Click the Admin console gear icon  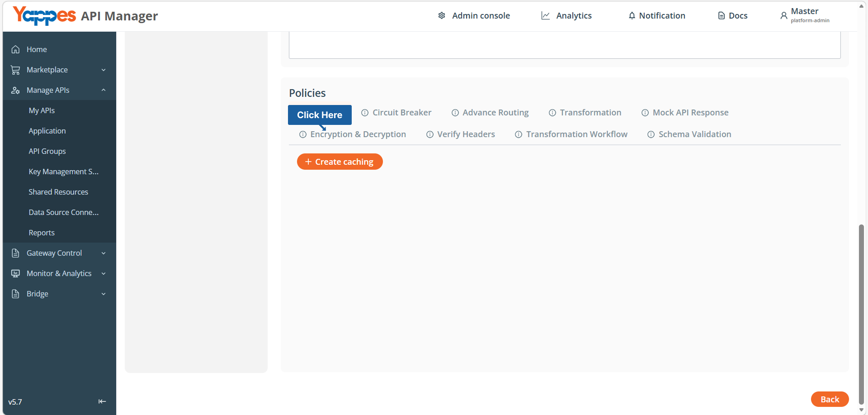click(x=442, y=16)
